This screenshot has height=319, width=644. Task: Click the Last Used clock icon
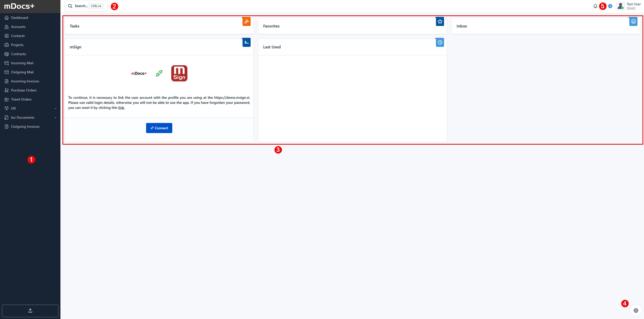(x=440, y=42)
